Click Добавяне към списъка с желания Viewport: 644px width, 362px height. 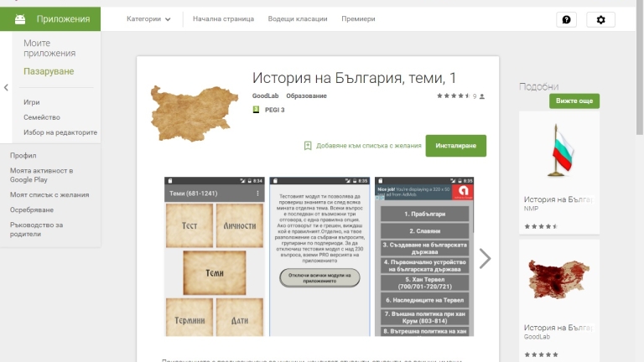[x=368, y=146]
